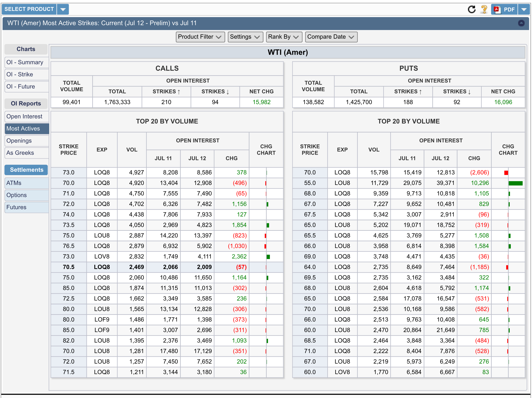The width and height of the screenshot is (532, 398).
Task: Click the refresh icon
Action: pos(471,9)
